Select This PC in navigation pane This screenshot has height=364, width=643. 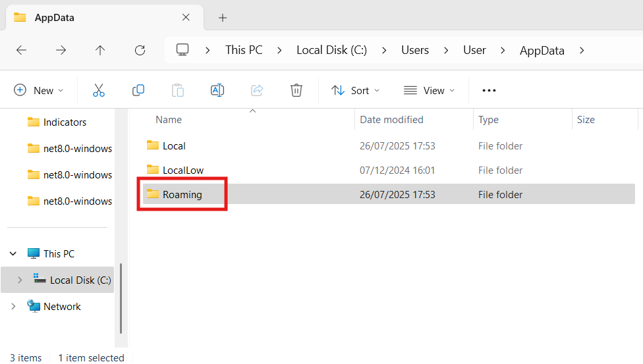59,253
